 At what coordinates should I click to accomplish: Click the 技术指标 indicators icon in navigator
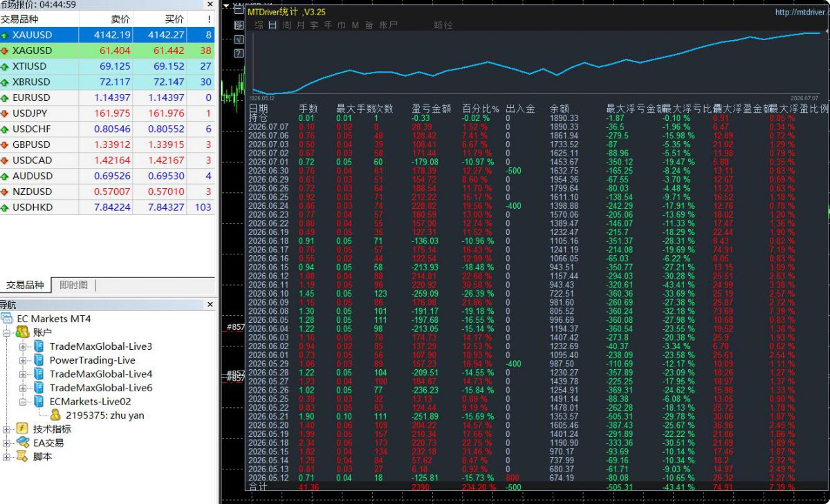pyautogui.click(x=21, y=429)
